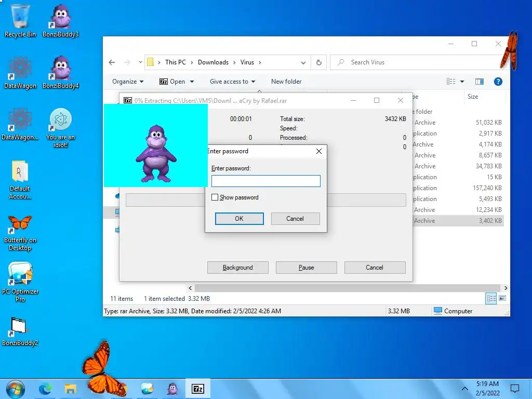Launch PC Optimizer Pro shortcut
This screenshot has height=399, width=532.
coord(20,282)
